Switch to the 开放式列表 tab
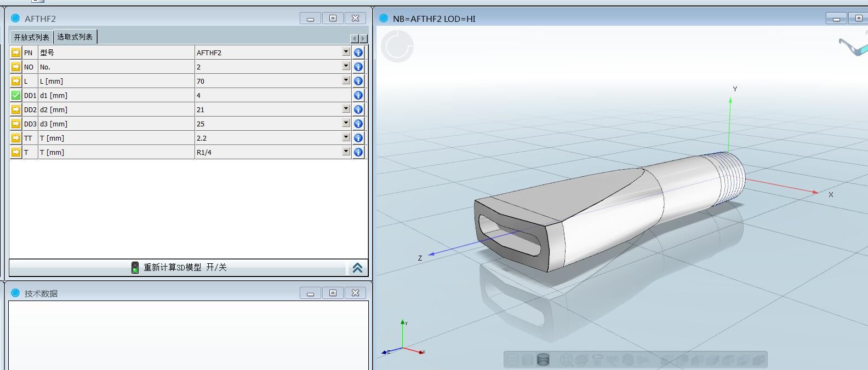Viewport: 868px width, 370px height. pyautogui.click(x=31, y=37)
